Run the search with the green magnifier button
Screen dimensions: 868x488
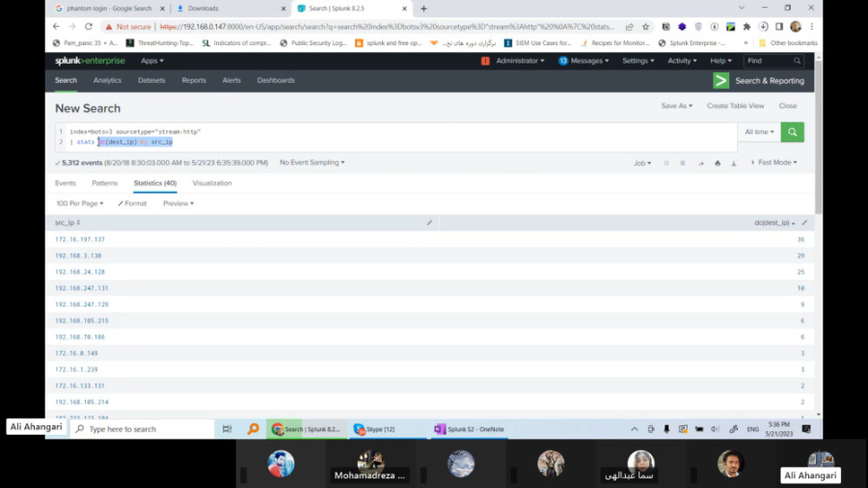[792, 132]
